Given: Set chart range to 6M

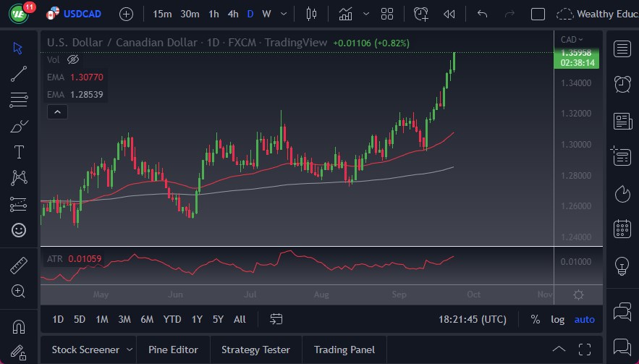Looking at the screenshot, I should (147, 319).
